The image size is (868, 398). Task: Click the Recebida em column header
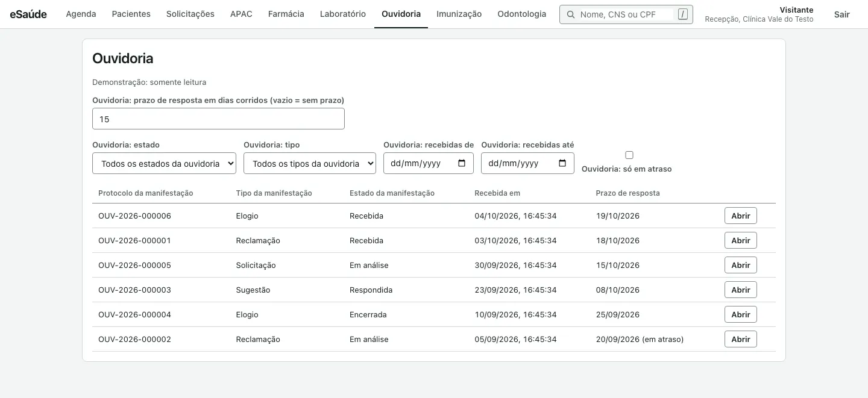(497, 193)
